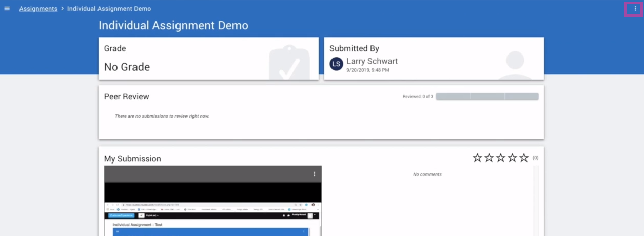
Task: Click the Individual Assignment Demo breadcrumb text
Action: 109,9
